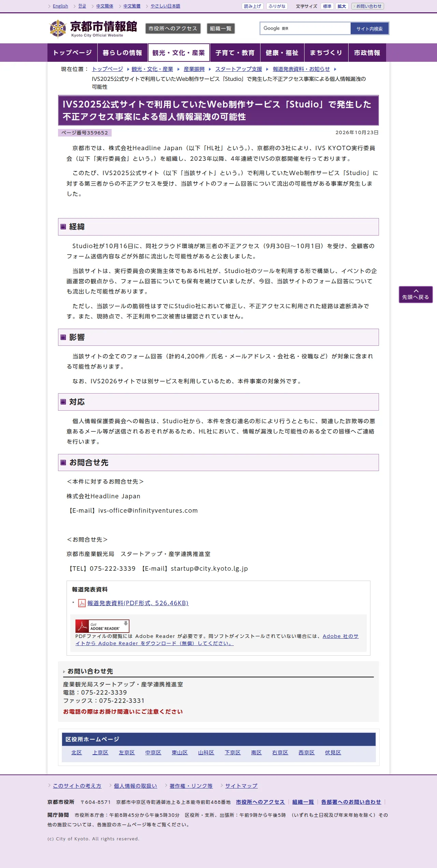Click 産業振興 breadcrumb link

(x=194, y=69)
